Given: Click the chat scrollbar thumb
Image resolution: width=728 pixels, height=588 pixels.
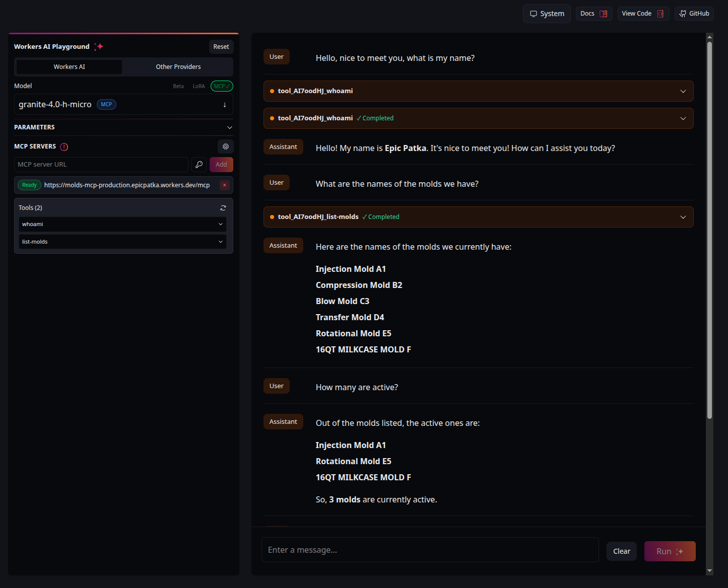Looking at the screenshot, I should point(709,230).
